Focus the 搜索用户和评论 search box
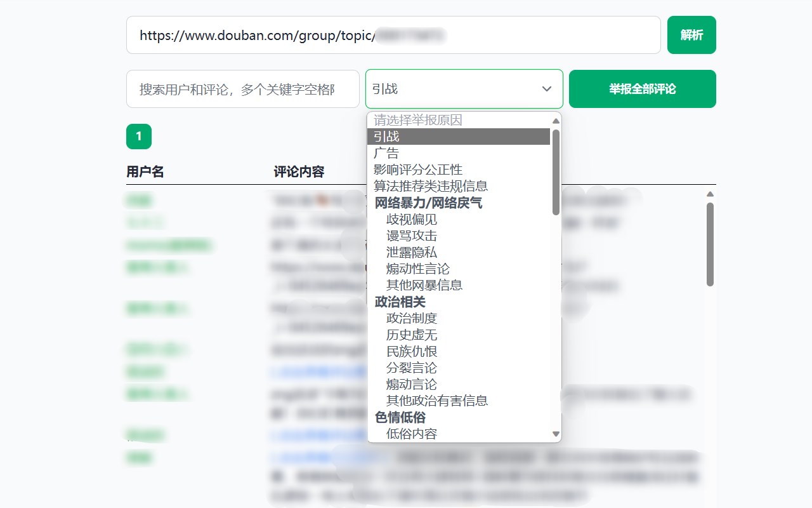812x508 pixels. [x=243, y=89]
